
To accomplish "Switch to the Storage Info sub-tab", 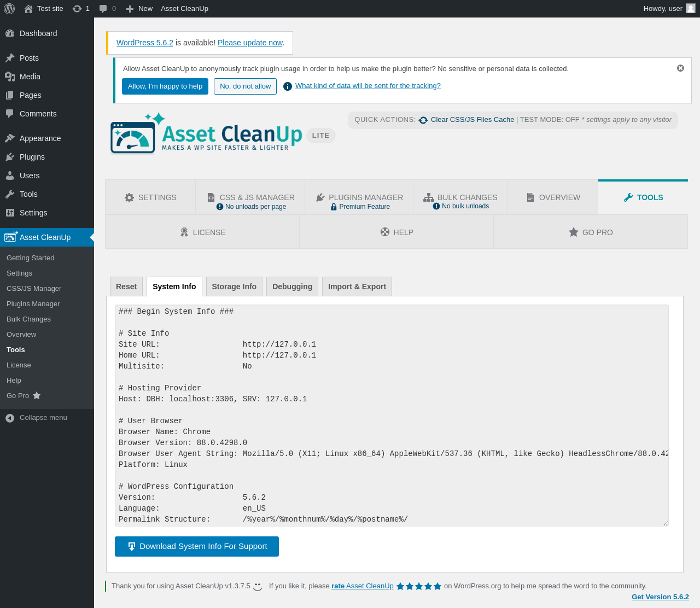I will point(234,287).
